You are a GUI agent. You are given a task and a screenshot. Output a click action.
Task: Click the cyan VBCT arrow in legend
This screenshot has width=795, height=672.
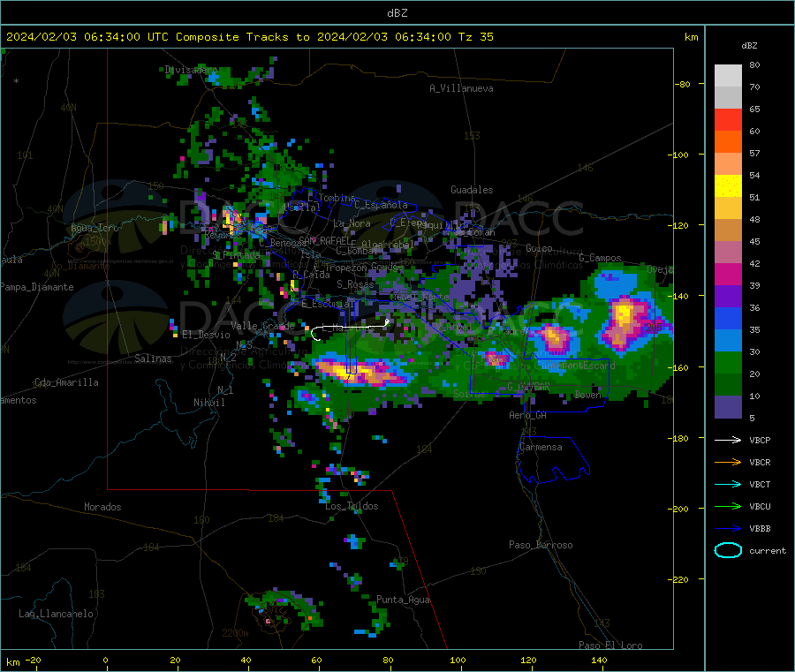click(728, 484)
